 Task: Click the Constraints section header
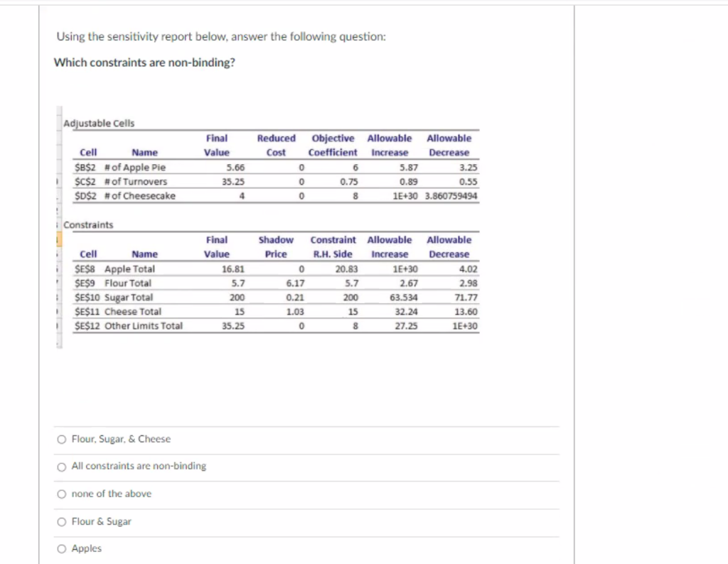coord(89,224)
